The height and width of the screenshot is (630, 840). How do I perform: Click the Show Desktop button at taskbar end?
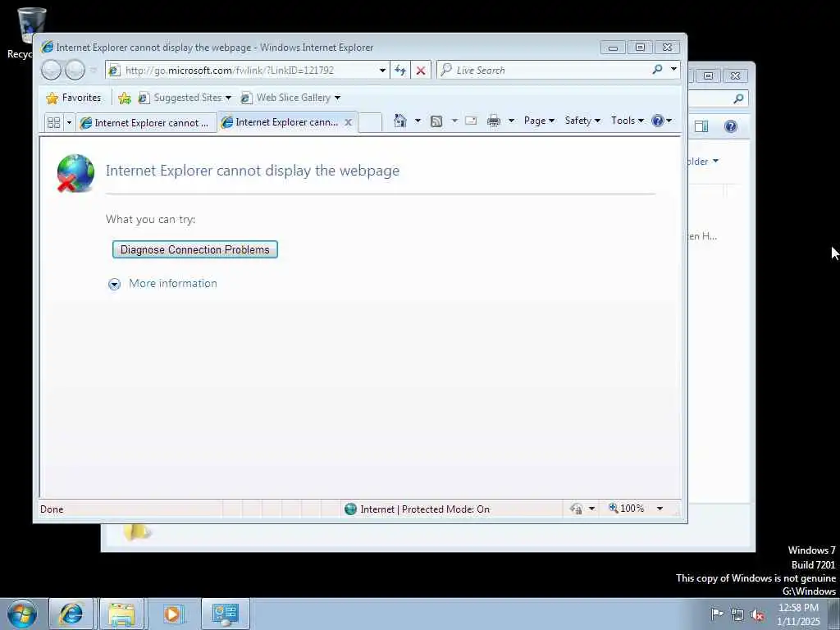834,614
